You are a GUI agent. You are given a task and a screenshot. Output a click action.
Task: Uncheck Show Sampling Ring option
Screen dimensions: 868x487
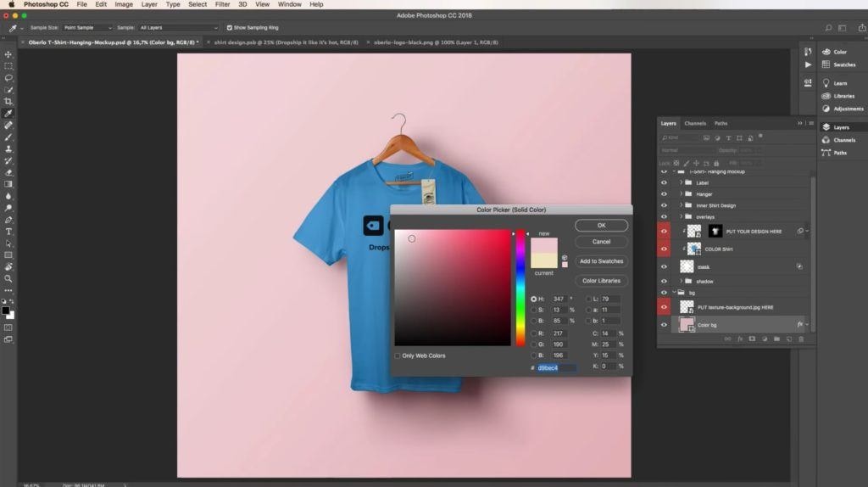coord(230,27)
